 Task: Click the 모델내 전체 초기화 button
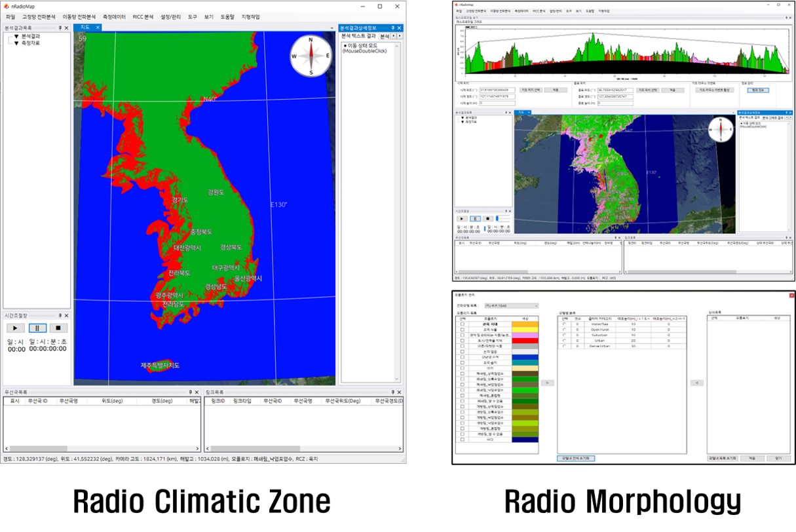point(576,459)
